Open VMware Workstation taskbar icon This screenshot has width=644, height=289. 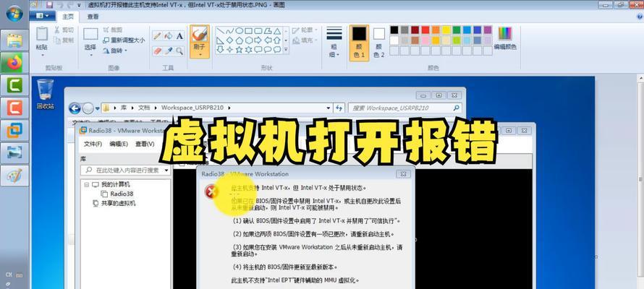click(14, 131)
